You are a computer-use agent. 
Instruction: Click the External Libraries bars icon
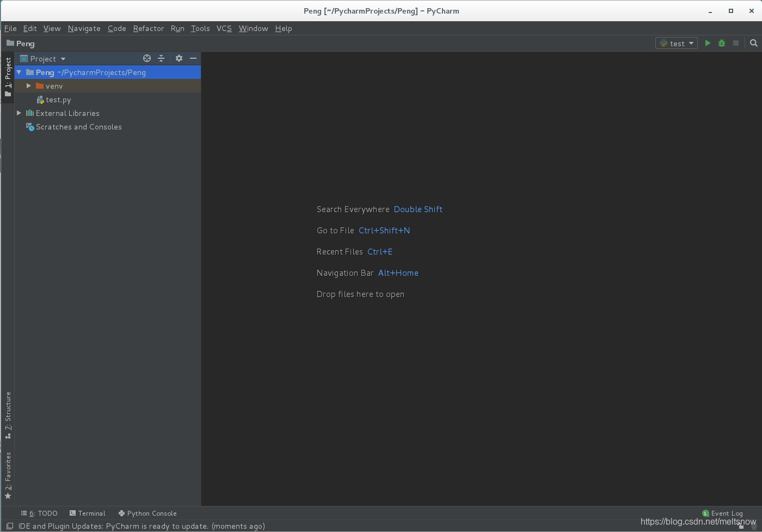pos(30,113)
